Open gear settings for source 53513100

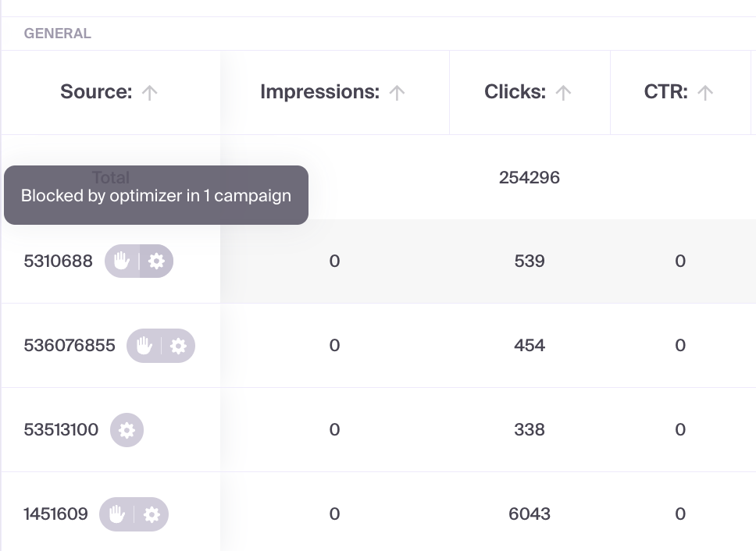click(x=127, y=430)
